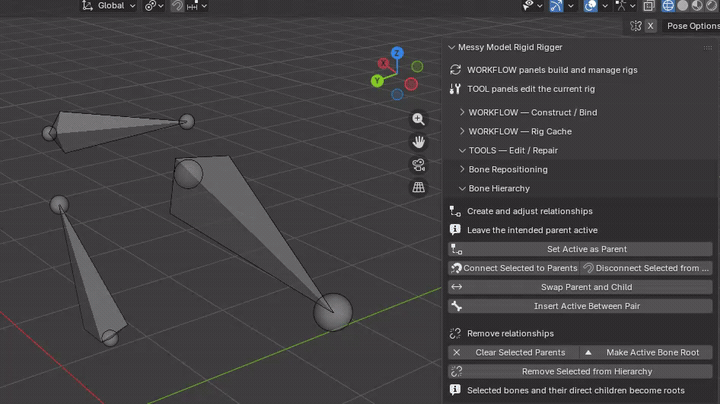Image resolution: width=720 pixels, height=404 pixels.
Task: Click the blue Z axis gizmo ball
Action: click(x=397, y=53)
